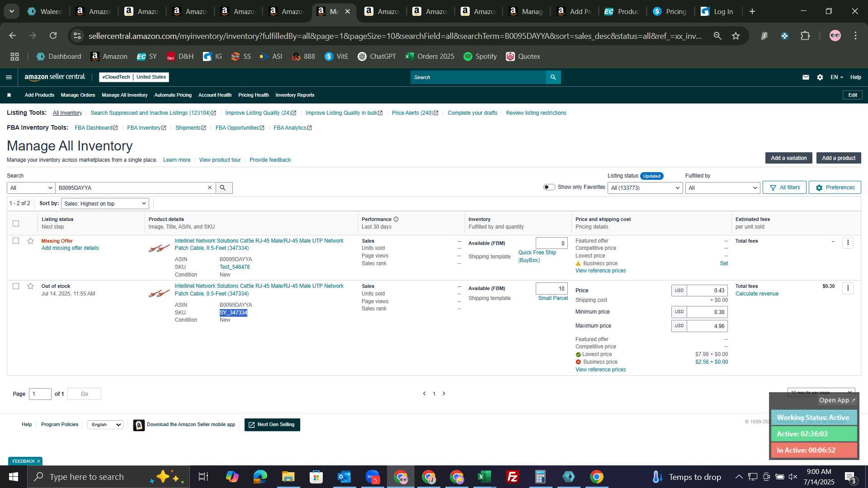Open FileZilla from the taskbar
The image size is (868, 488).
pyautogui.click(x=512, y=477)
